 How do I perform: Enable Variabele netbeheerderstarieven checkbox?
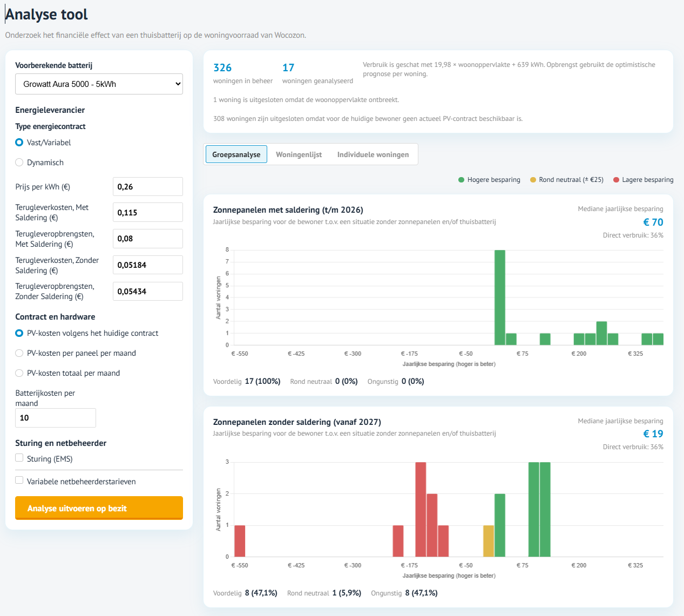point(19,480)
